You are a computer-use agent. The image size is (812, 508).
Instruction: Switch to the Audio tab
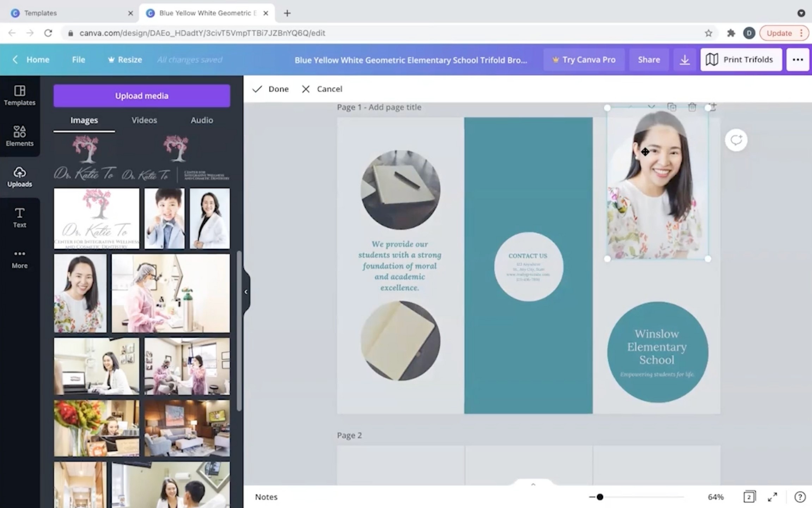coord(202,120)
